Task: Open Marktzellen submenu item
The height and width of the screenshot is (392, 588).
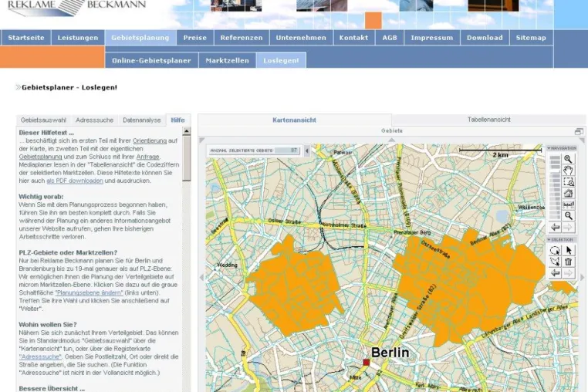Action: pyautogui.click(x=227, y=60)
